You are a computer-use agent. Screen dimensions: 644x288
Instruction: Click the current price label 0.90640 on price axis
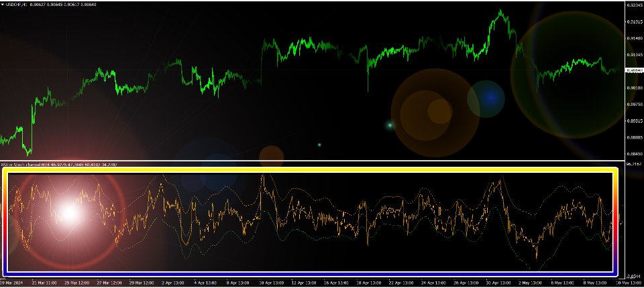point(634,70)
